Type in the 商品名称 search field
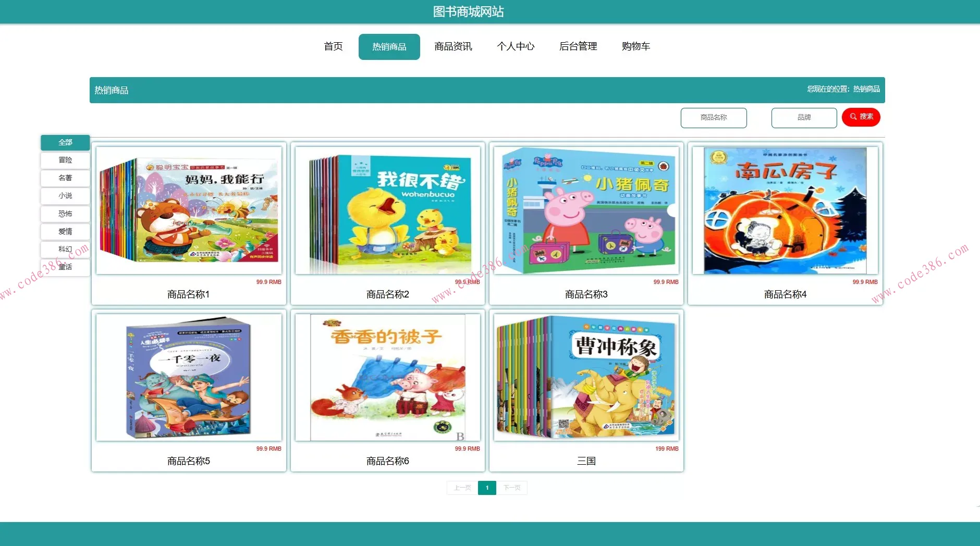This screenshot has height=546, width=980. (x=714, y=118)
